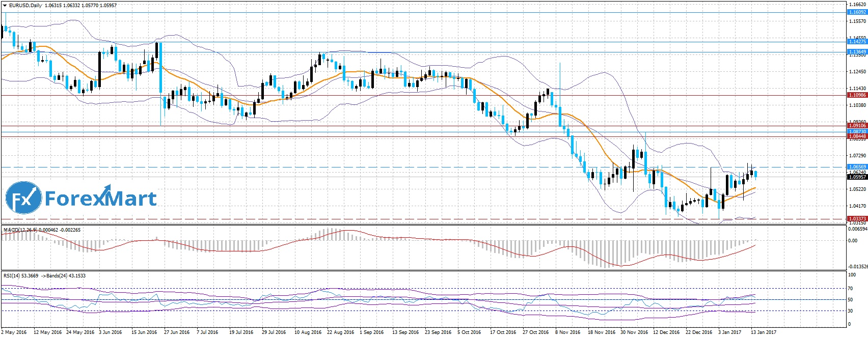Select the 1.06569 dashed-line price tag
This screenshot has height=338, width=868.
[857, 167]
